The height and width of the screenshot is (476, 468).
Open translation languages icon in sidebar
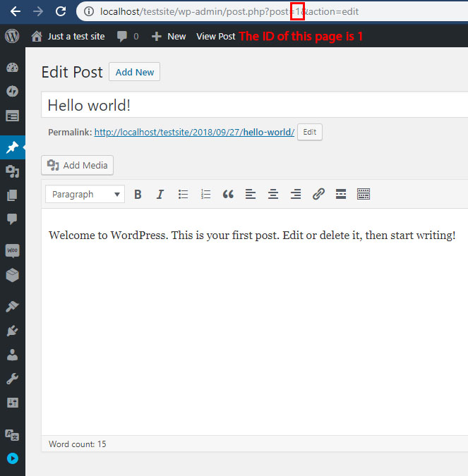tap(13, 434)
